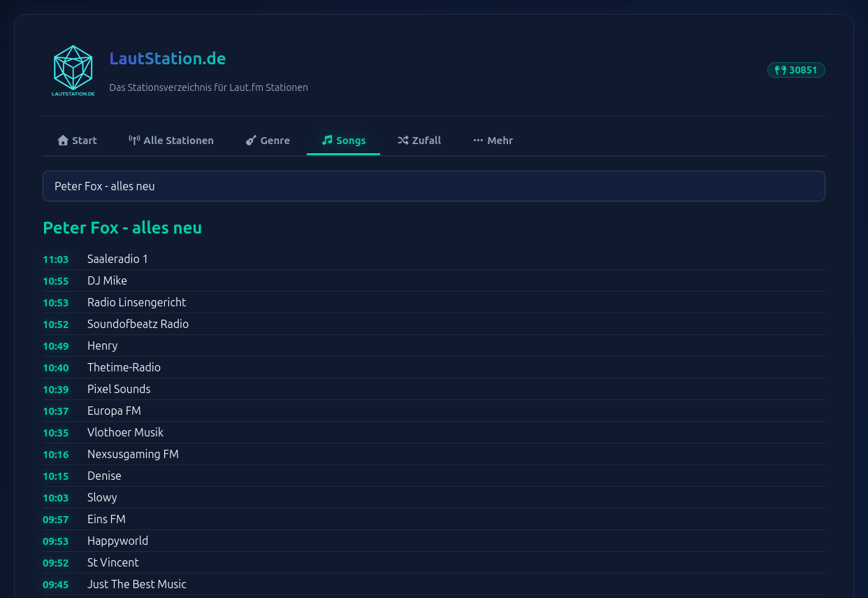868x598 pixels.
Task: Switch to the Genre tab
Action: pos(268,141)
